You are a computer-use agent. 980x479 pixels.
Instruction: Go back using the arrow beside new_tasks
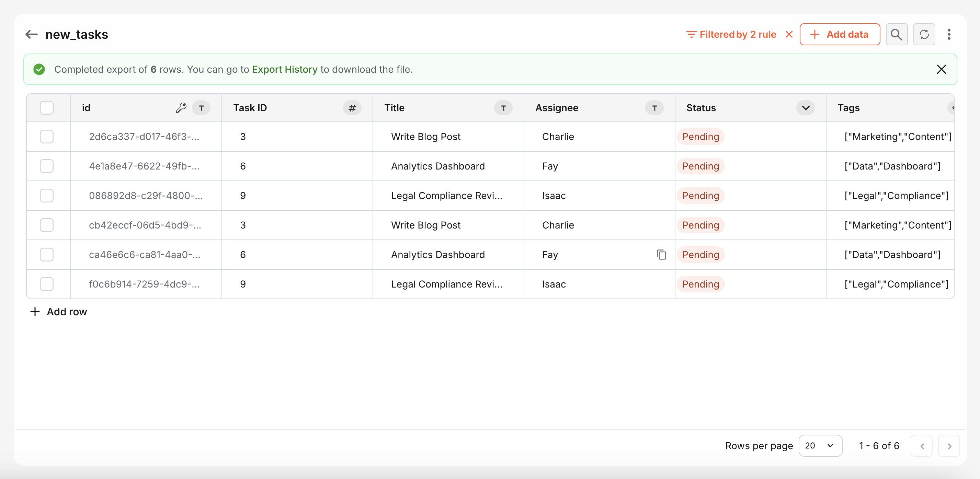click(x=32, y=35)
